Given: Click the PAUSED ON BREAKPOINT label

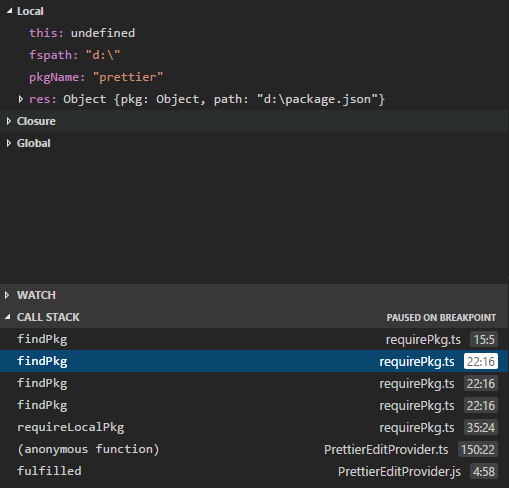Looking at the screenshot, I should (x=441, y=317).
